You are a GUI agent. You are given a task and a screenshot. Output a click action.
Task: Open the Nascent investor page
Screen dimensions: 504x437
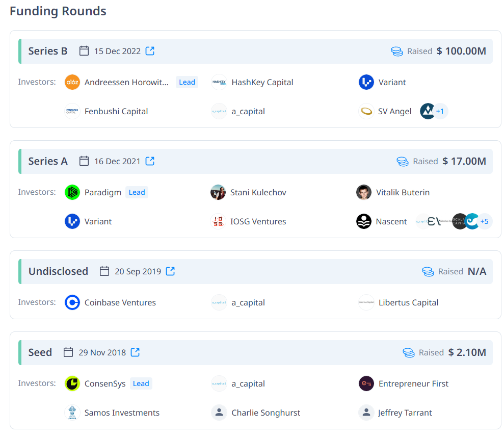click(x=391, y=221)
